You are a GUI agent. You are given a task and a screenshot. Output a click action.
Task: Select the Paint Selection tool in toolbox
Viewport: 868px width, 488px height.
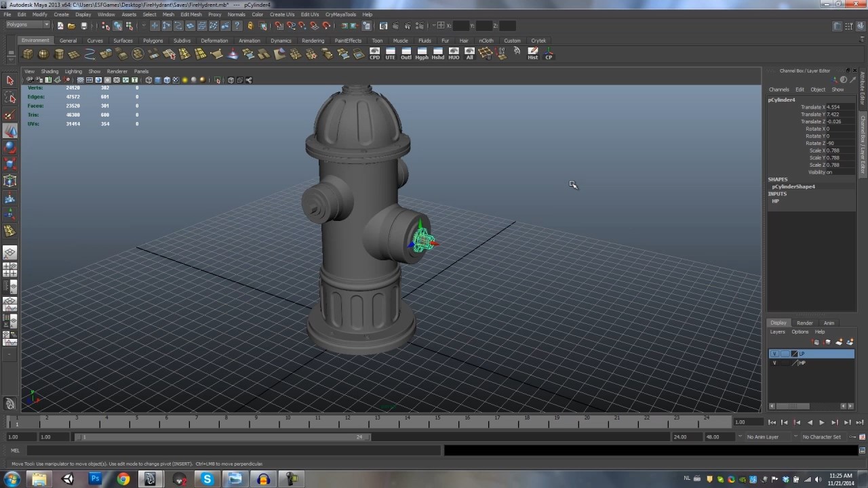tap(10, 115)
